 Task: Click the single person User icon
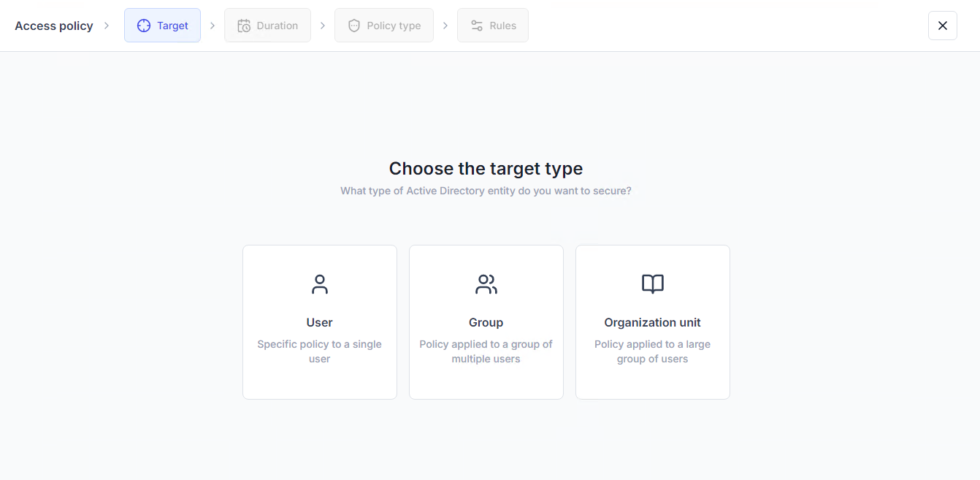click(320, 284)
